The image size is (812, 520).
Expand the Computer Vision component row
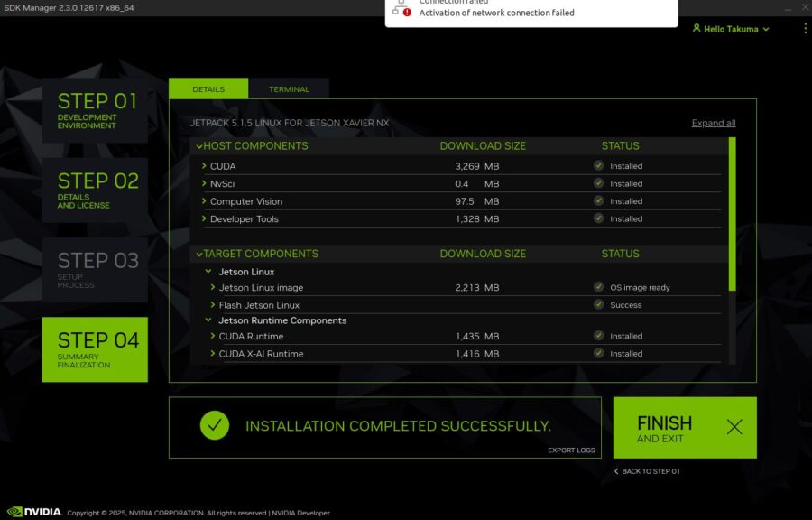pyautogui.click(x=204, y=201)
